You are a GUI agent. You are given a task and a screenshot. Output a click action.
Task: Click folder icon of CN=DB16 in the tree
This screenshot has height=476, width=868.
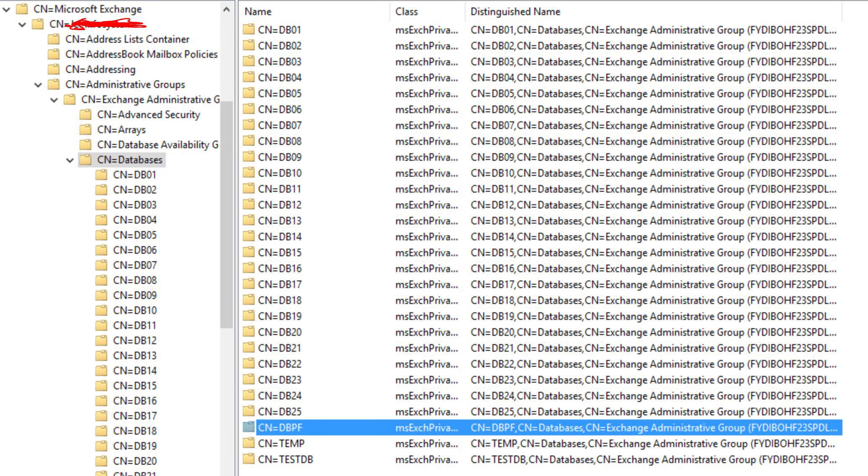click(101, 401)
